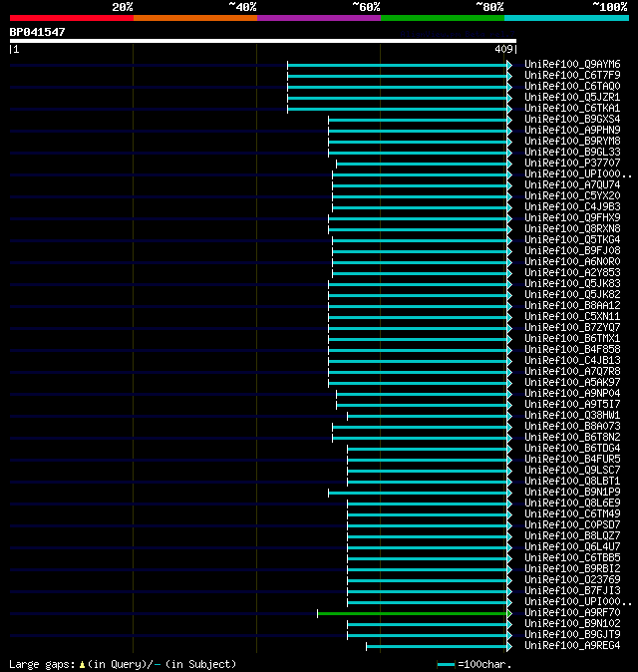Viewport: 638px width, 672px height.
Task: Select the UniRef100_Q8L6E9 label
Action: [572, 504]
